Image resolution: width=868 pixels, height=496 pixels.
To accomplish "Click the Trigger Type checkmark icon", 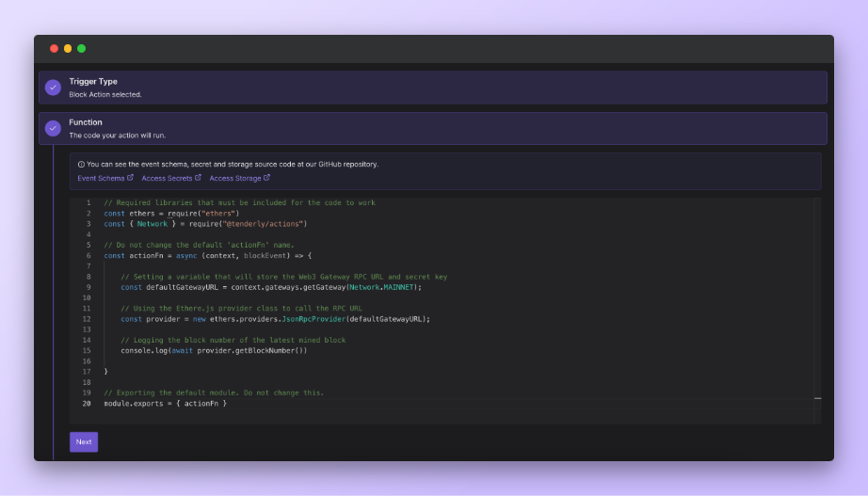I will (53, 88).
